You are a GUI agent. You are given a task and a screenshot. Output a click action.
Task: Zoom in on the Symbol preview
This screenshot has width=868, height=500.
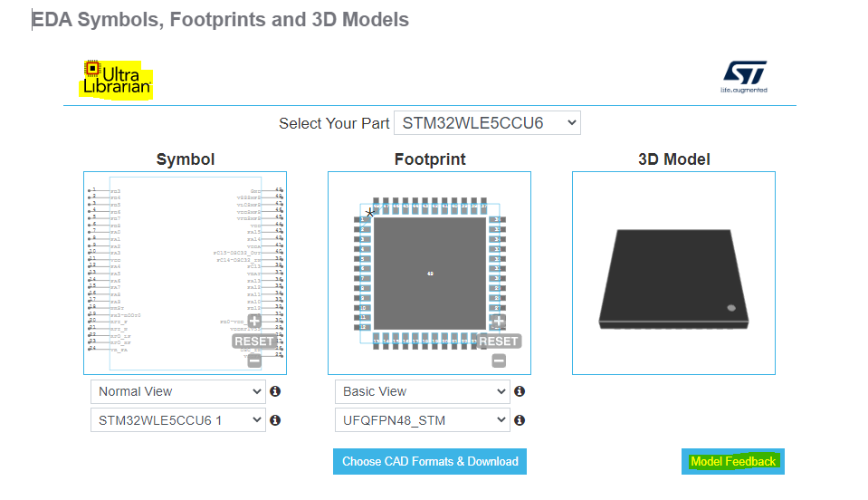pyautogui.click(x=254, y=322)
